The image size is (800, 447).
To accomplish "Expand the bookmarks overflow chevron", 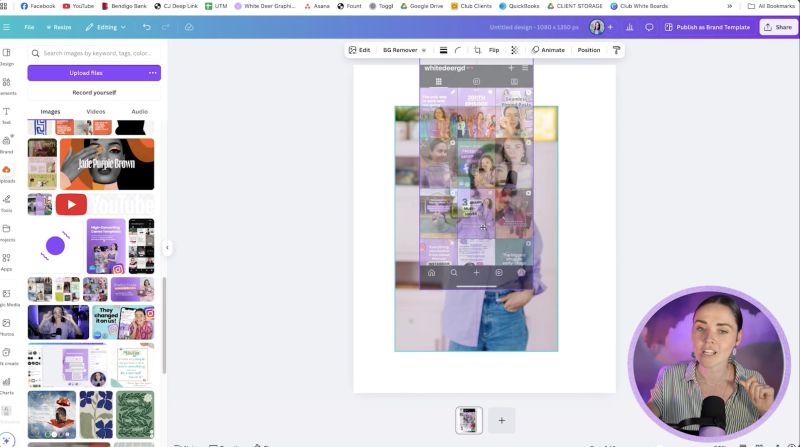I will pyautogui.click(x=730, y=6).
